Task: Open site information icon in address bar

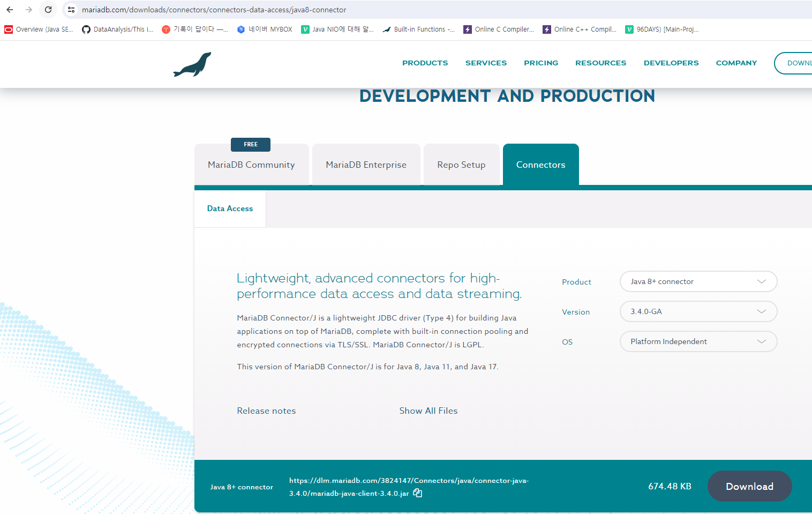Action: (x=71, y=10)
